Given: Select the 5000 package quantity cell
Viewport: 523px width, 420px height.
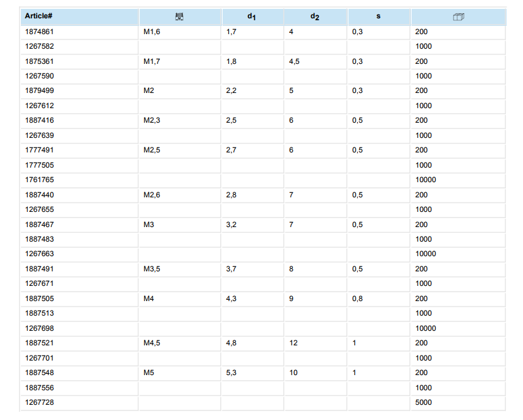Looking at the screenshot, I should [424, 402].
